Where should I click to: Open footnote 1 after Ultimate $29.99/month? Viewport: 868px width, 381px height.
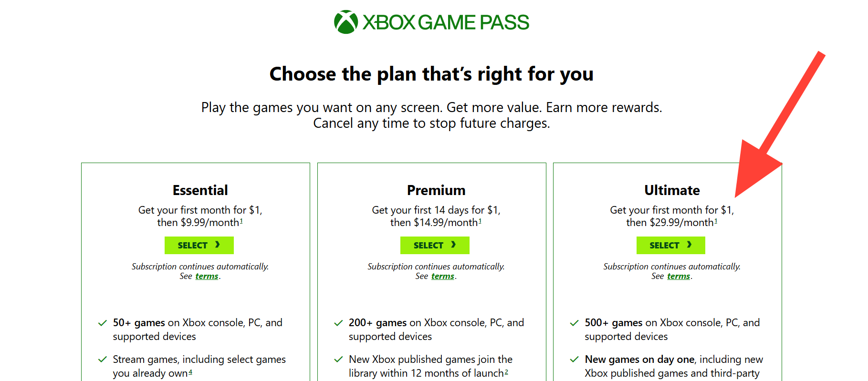coord(716,221)
